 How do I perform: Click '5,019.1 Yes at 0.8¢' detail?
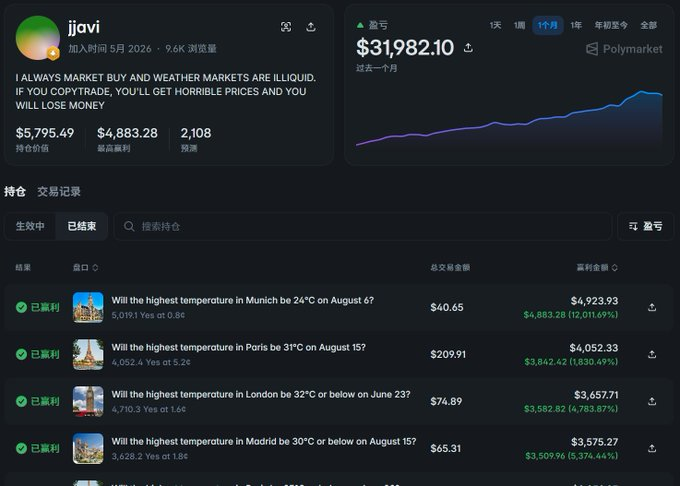click(x=148, y=315)
